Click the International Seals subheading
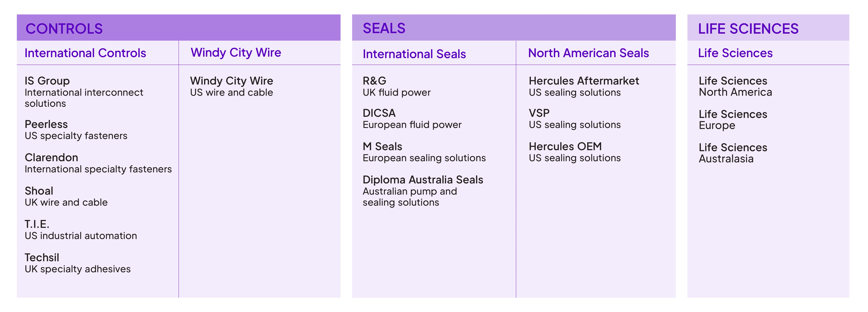The width and height of the screenshot is (868, 312). coord(414,54)
